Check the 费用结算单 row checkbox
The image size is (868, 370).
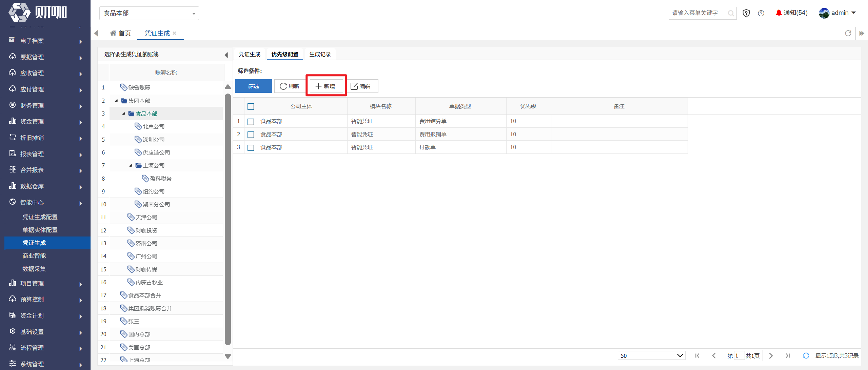[x=251, y=122]
